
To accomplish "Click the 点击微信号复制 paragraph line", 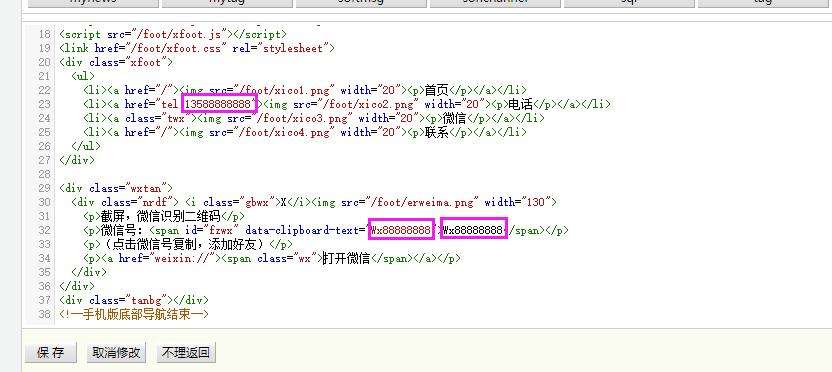I will click(x=188, y=244).
